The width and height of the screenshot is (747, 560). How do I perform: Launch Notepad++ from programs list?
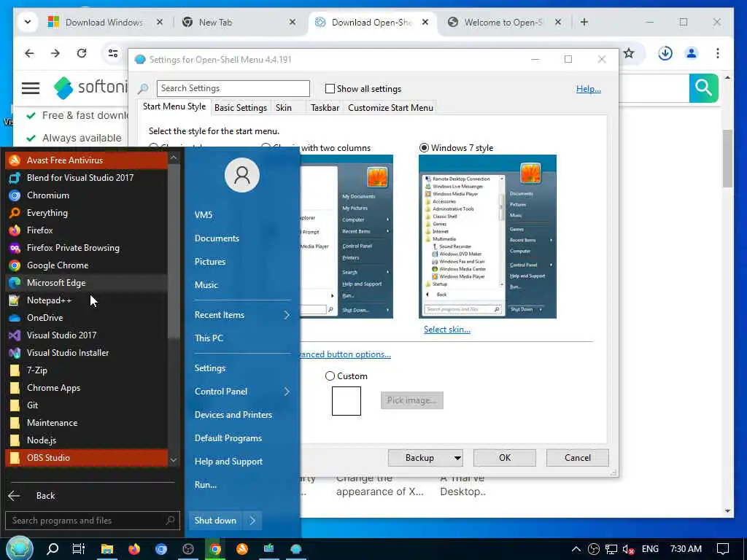[86, 300]
